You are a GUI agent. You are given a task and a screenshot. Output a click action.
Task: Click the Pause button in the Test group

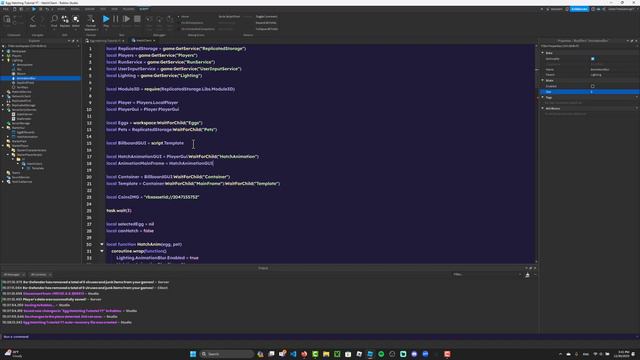116,19
